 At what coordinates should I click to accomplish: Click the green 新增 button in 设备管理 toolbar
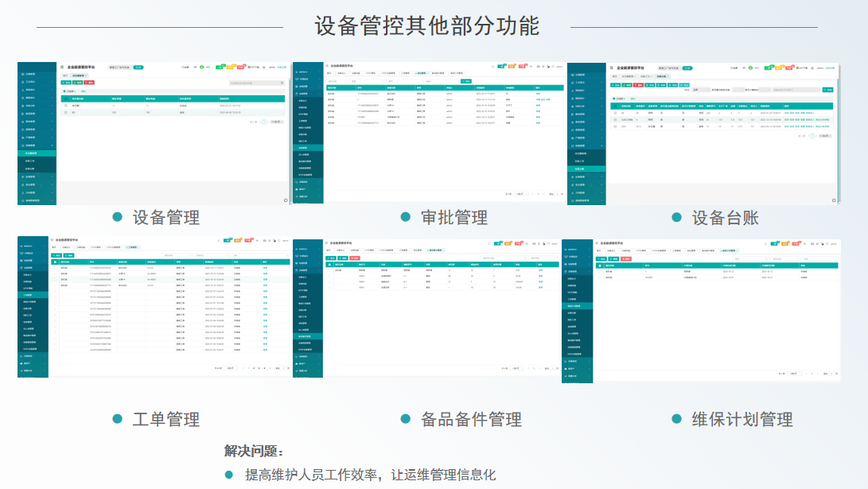(65, 82)
